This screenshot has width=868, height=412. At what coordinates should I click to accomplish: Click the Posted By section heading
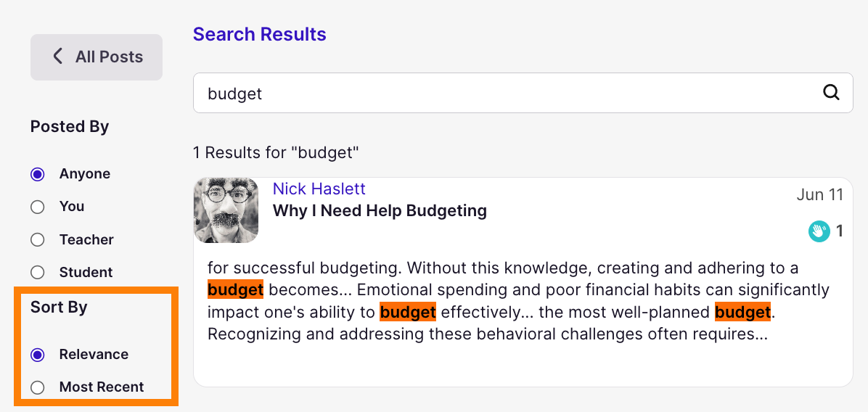click(70, 127)
